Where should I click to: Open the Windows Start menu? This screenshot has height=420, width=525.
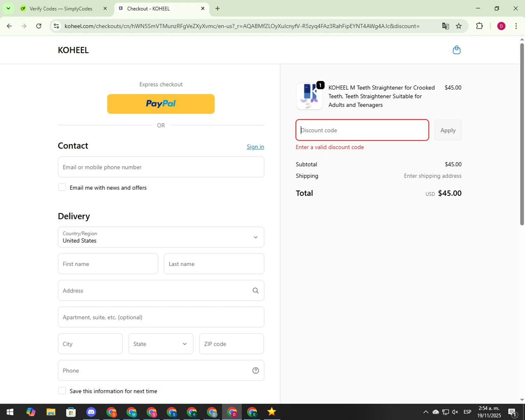(10, 412)
